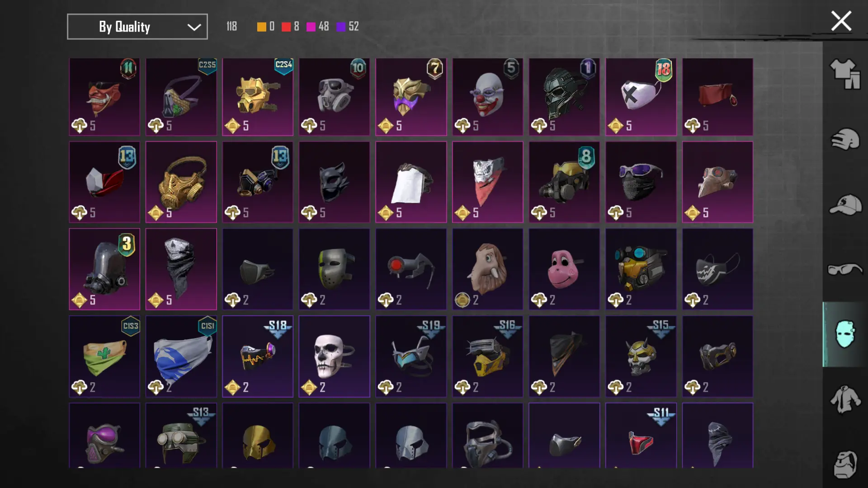Select the clown face mask item
The height and width of the screenshot is (488, 868).
488,97
